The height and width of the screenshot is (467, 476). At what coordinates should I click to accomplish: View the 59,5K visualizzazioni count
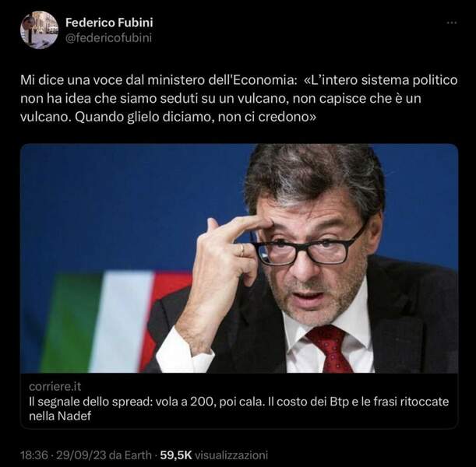214,455
